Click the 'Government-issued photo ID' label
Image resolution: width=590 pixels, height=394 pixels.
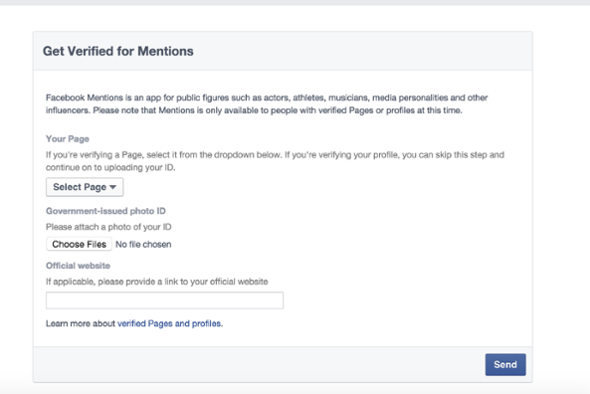click(106, 211)
